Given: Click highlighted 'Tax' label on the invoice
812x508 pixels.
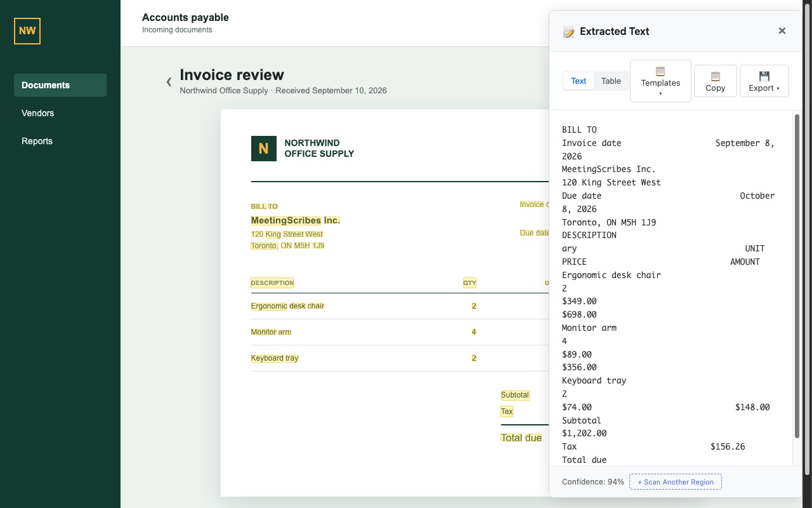Looking at the screenshot, I should [507, 411].
